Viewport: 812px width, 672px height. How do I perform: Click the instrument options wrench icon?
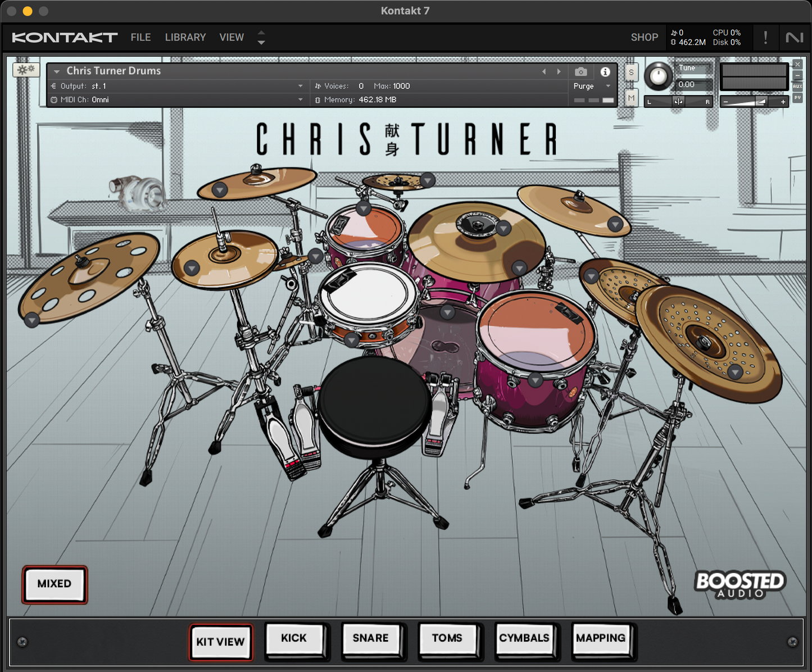(x=25, y=70)
